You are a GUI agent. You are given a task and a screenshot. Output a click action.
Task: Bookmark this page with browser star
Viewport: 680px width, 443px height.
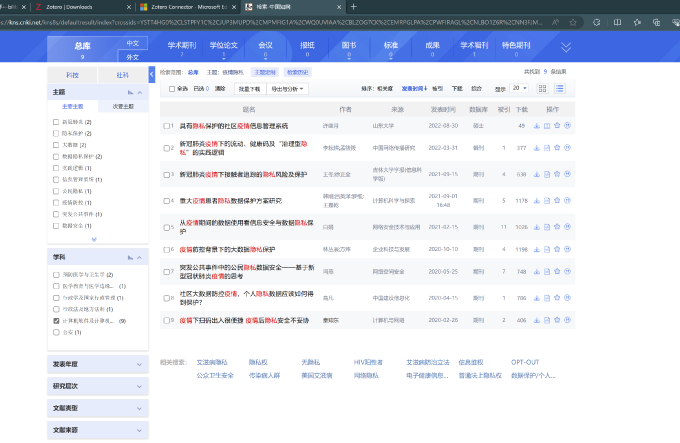click(x=573, y=23)
